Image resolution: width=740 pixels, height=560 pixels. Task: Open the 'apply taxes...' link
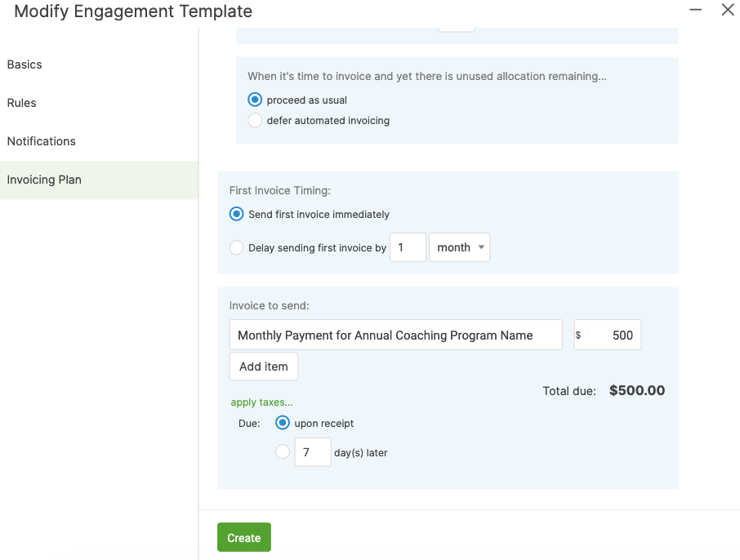click(261, 402)
